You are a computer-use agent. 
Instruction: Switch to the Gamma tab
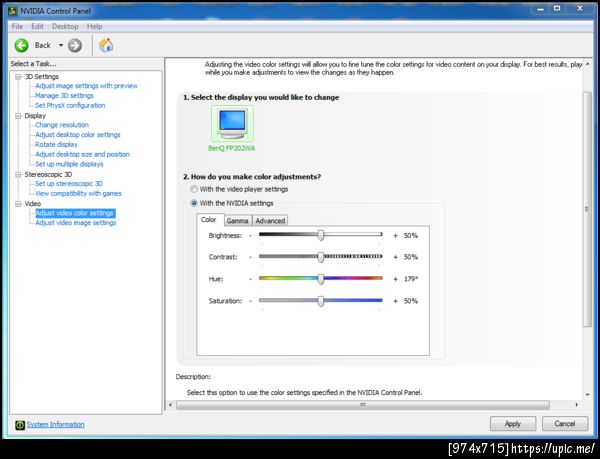[238, 221]
